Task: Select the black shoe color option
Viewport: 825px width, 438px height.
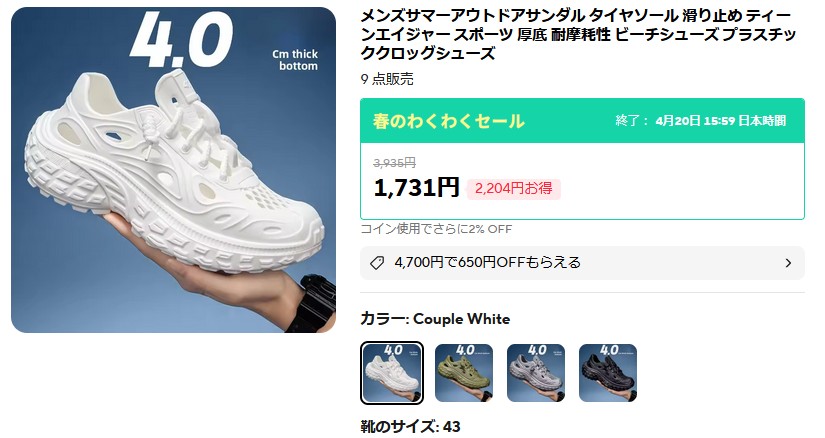Action: [608, 373]
